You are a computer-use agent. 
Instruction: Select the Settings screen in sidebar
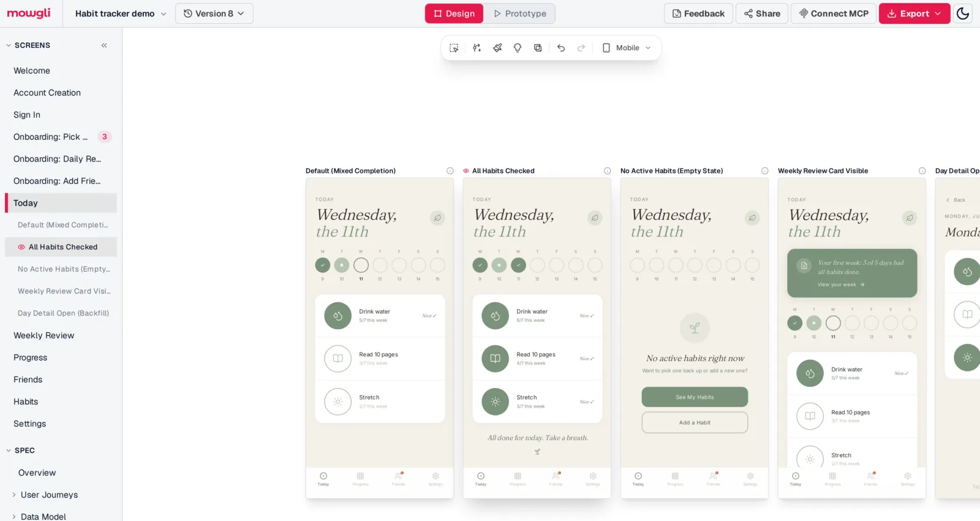[x=61, y=424]
